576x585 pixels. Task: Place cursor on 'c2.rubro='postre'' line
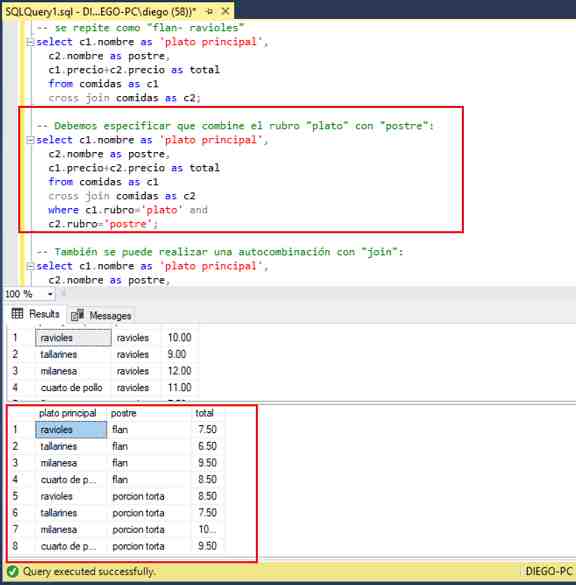click(x=103, y=224)
